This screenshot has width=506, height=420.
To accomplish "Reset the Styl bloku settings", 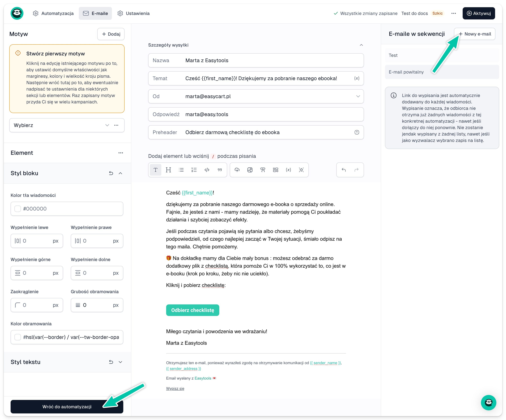I will click(111, 173).
